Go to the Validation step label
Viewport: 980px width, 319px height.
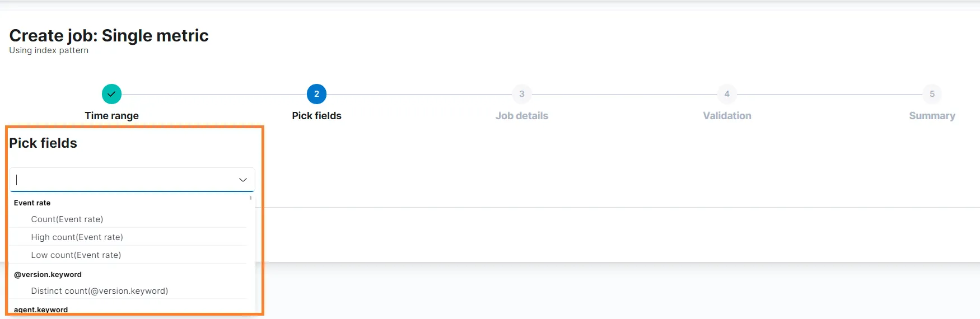click(727, 116)
